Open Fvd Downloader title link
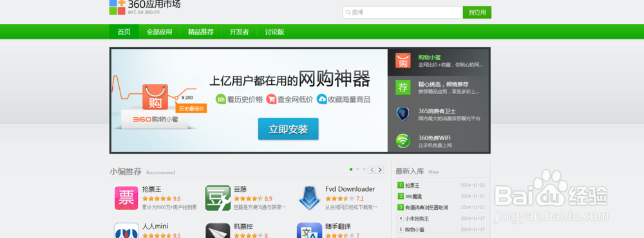Screen dimensions: 644x238 pos(350,189)
